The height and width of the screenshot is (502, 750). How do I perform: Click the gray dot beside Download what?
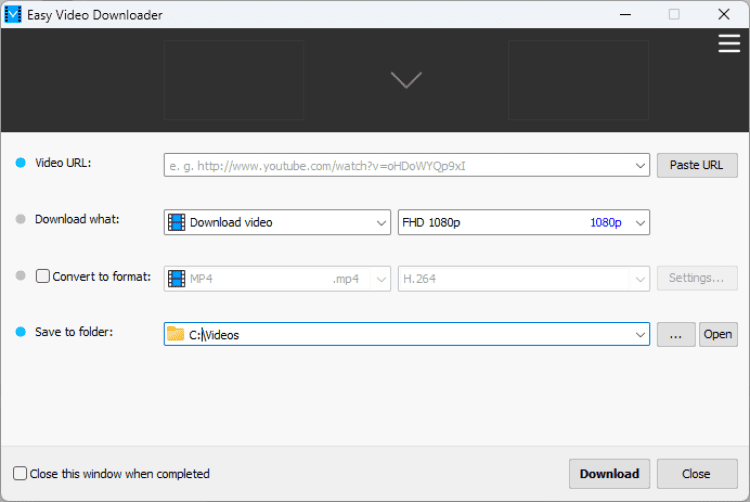point(21,219)
